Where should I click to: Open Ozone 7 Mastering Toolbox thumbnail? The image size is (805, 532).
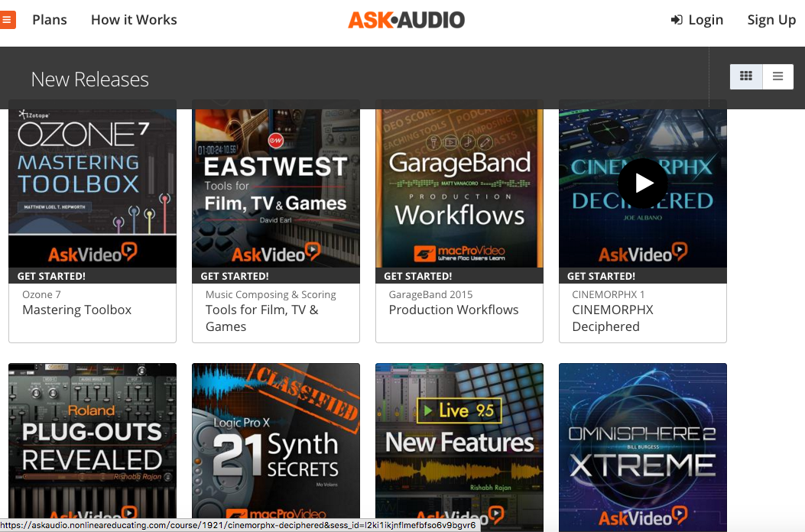click(93, 188)
